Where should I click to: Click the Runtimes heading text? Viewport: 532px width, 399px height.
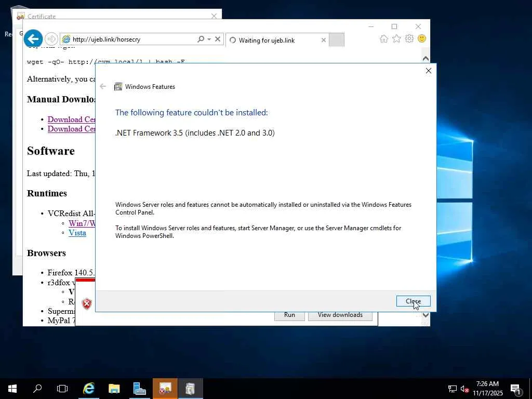(x=47, y=193)
